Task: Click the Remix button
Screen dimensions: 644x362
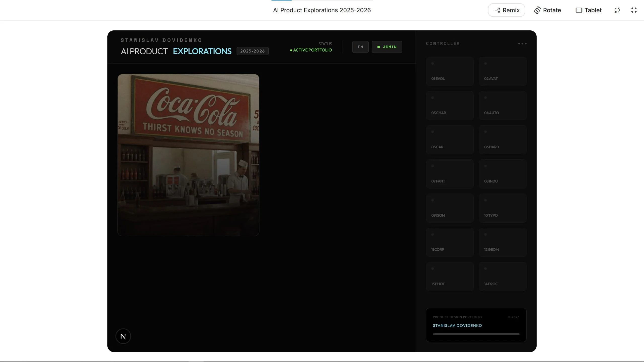Action: (506, 10)
